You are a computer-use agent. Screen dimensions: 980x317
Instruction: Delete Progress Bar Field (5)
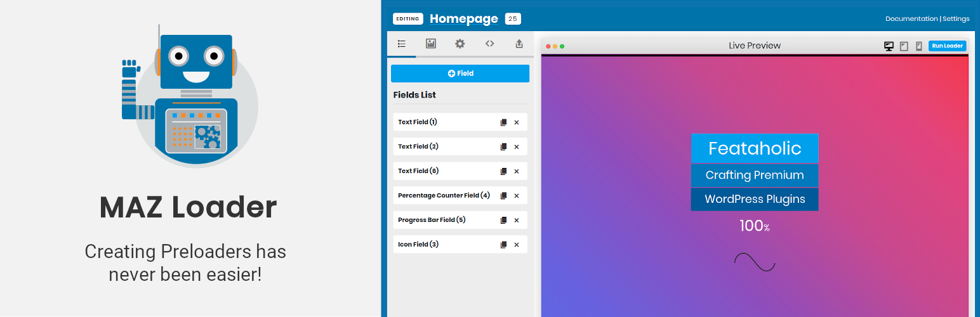tap(517, 220)
